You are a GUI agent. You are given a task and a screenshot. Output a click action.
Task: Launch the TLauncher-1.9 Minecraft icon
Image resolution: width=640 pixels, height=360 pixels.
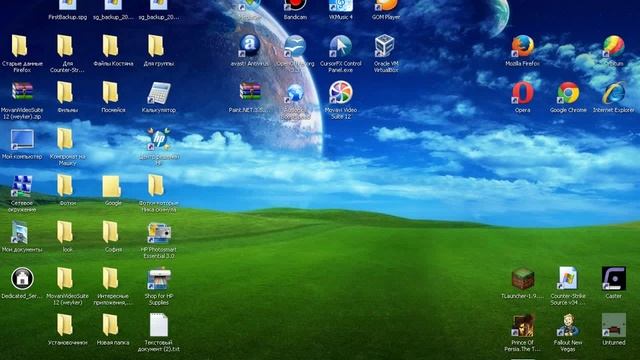coord(522,278)
